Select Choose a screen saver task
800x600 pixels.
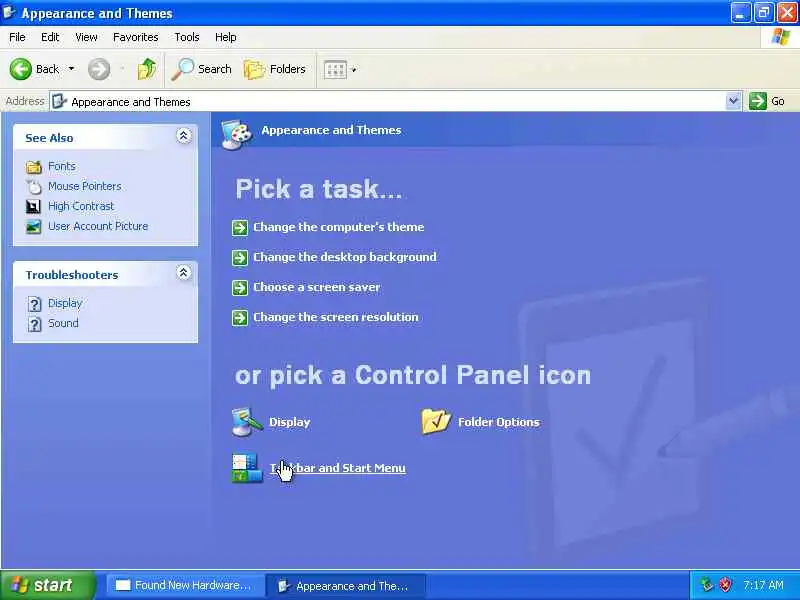pos(317,287)
